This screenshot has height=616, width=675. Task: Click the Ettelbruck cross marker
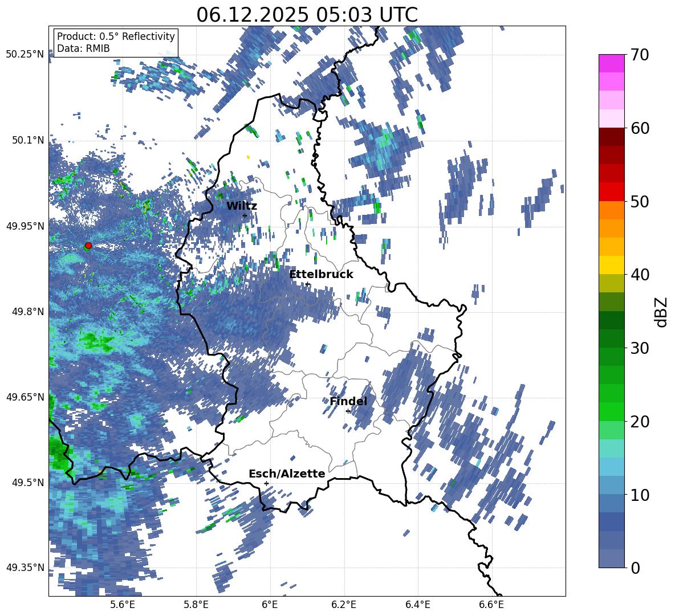(x=307, y=284)
